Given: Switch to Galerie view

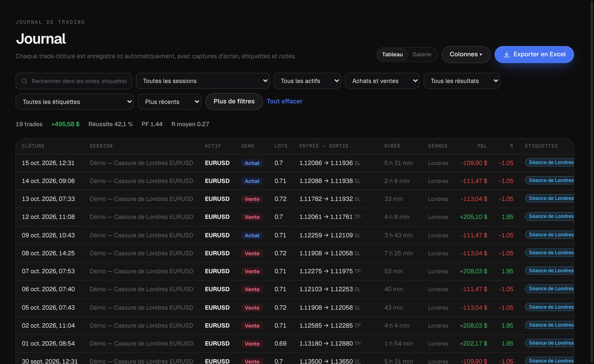Looking at the screenshot, I should (x=421, y=54).
